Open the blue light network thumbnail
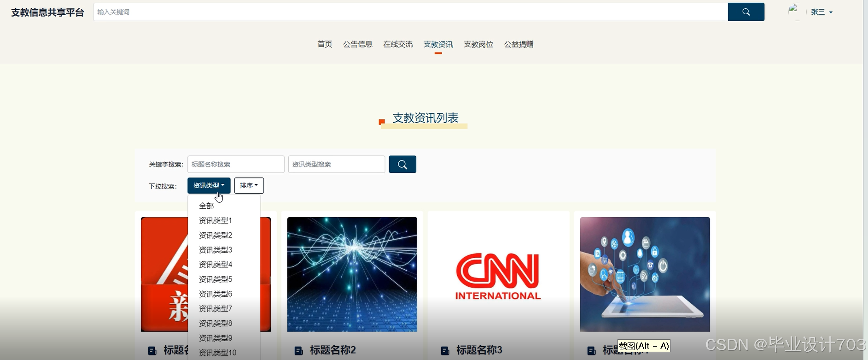Screen dimensions: 868x360 point(352,274)
